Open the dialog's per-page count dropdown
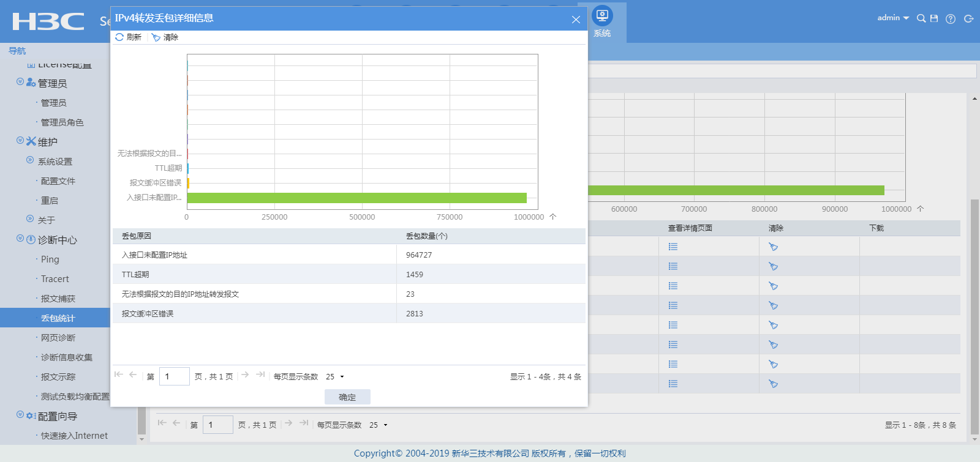This screenshot has width=980, height=462. pos(335,377)
